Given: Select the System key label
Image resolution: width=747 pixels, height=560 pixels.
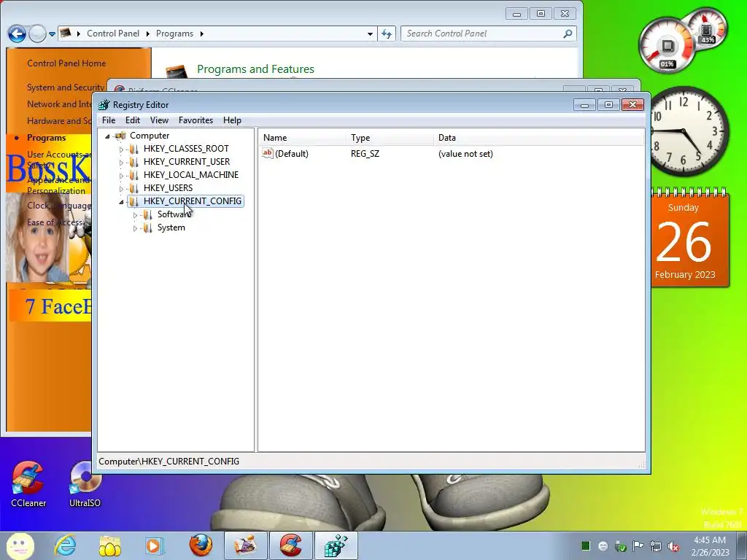Looking at the screenshot, I should [171, 227].
